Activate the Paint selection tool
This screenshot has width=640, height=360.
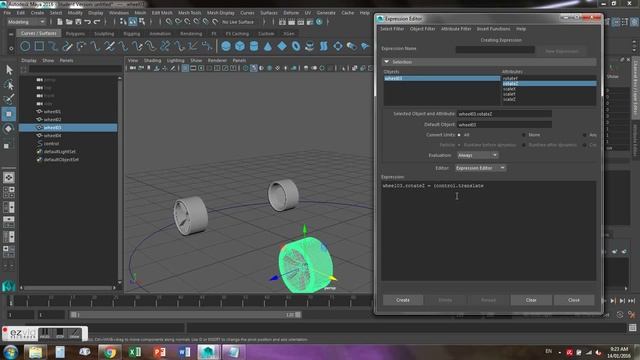tap(9, 99)
